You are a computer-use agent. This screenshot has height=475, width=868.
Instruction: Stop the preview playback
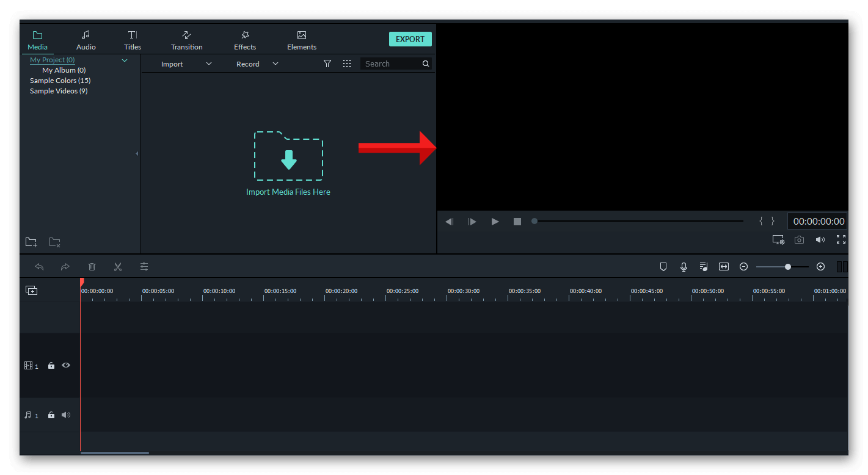[517, 222]
